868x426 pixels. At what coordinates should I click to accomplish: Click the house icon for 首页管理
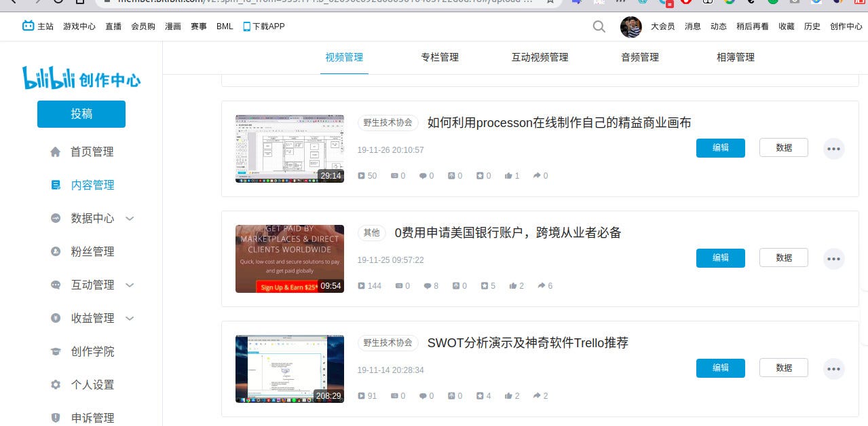point(56,152)
